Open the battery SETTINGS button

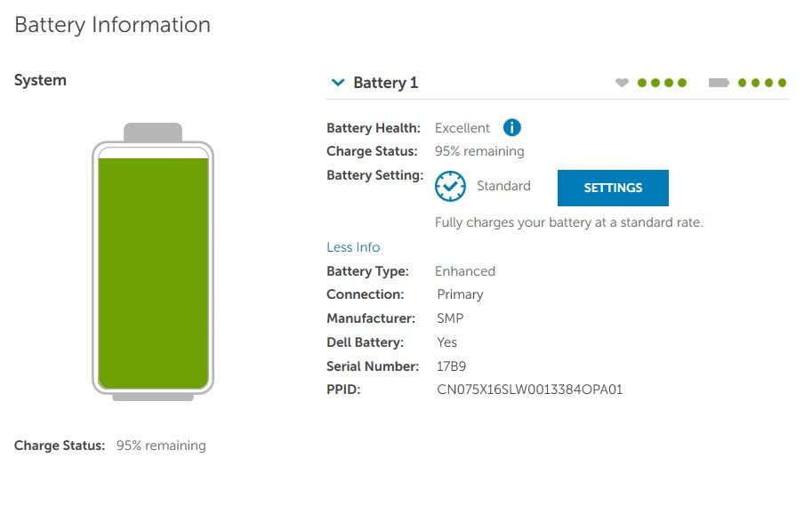click(613, 188)
